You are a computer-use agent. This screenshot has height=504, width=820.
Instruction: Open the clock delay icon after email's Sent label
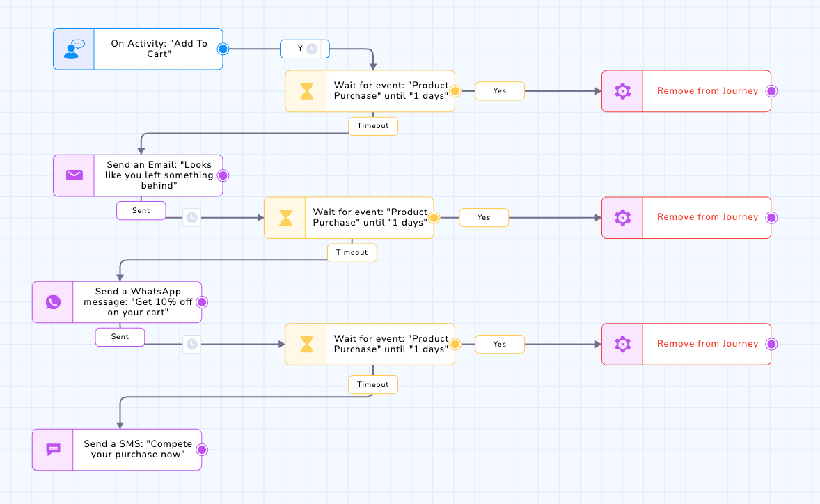tap(192, 217)
